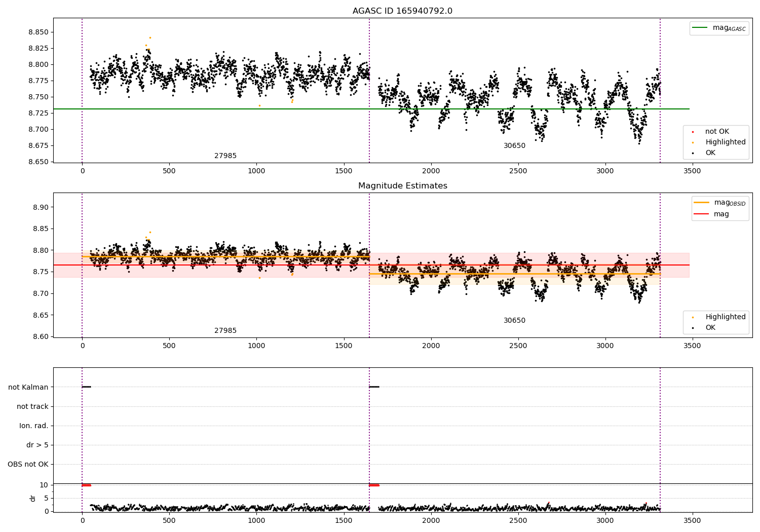Viewport: 760px width, 532px height.
Task: Select the red mag legend line in middle plot
Action: [702, 214]
